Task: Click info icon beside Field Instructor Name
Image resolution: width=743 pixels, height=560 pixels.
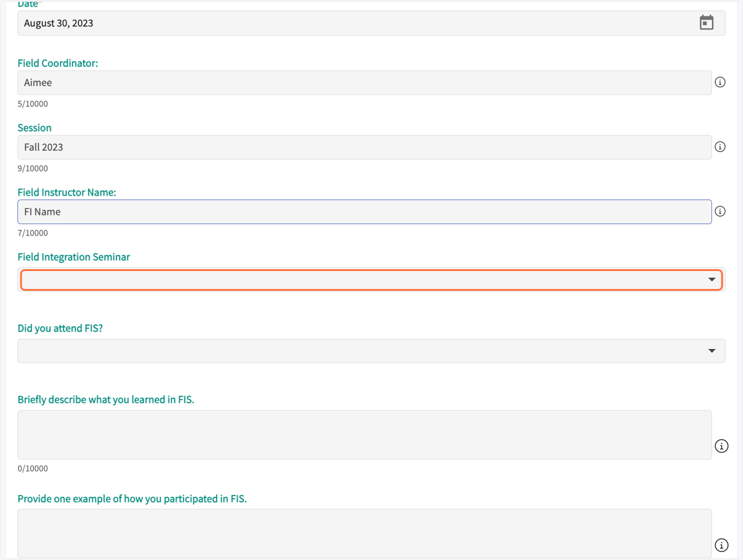Action: click(720, 212)
